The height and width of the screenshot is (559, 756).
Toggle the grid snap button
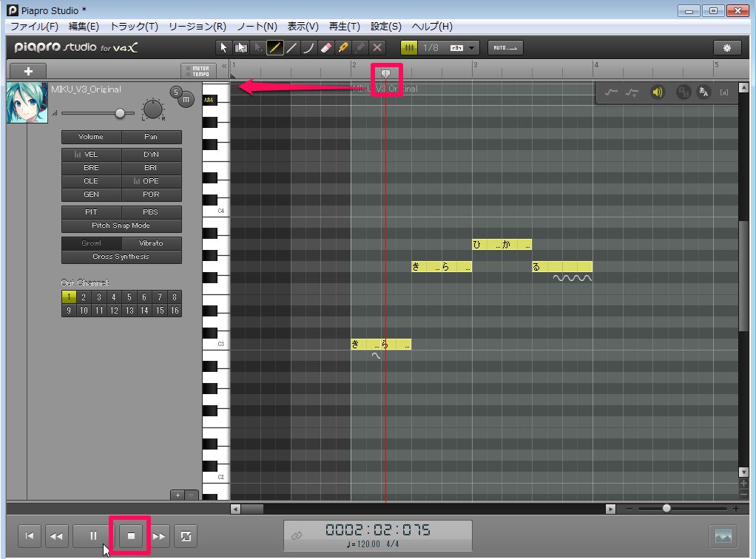tap(408, 48)
